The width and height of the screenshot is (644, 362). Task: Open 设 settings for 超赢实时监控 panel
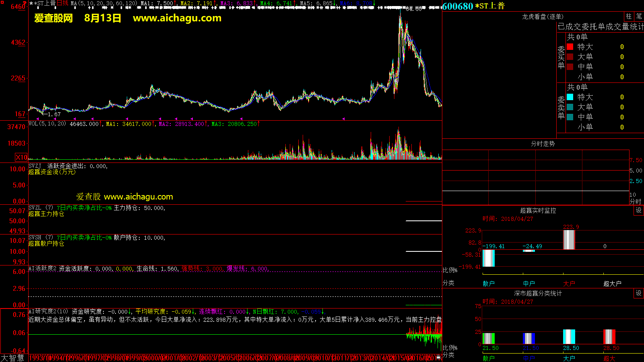click(x=639, y=210)
